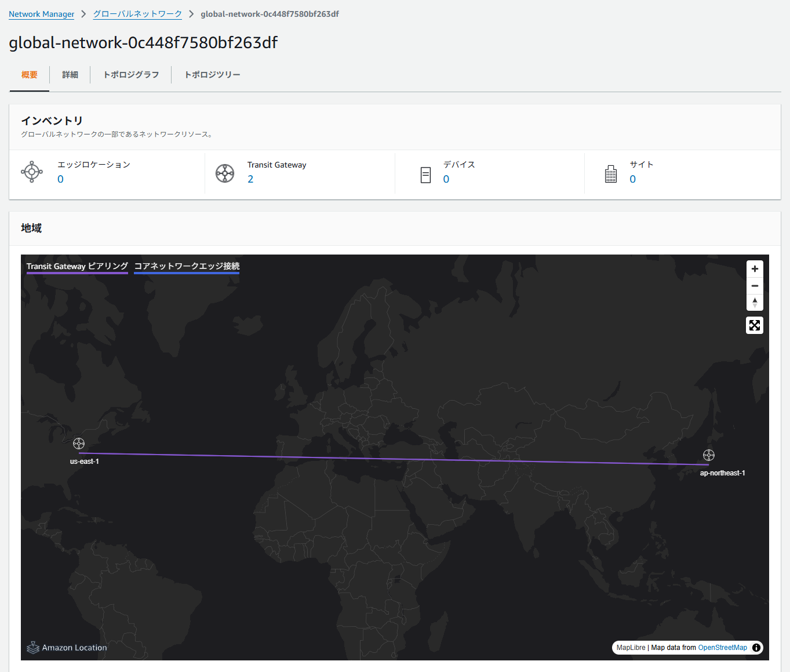Click the エッジロケーション label
The image size is (790, 672).
coord(94,165)
